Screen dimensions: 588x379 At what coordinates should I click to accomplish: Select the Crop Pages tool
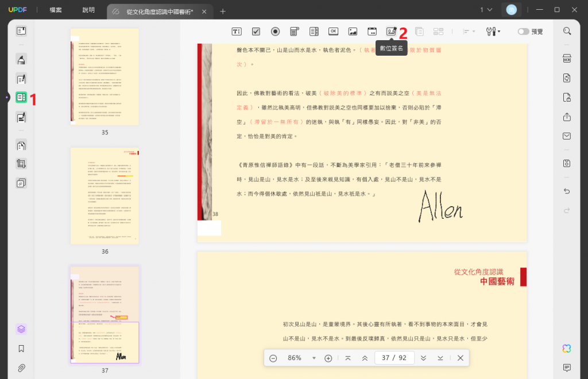point(21,164)
